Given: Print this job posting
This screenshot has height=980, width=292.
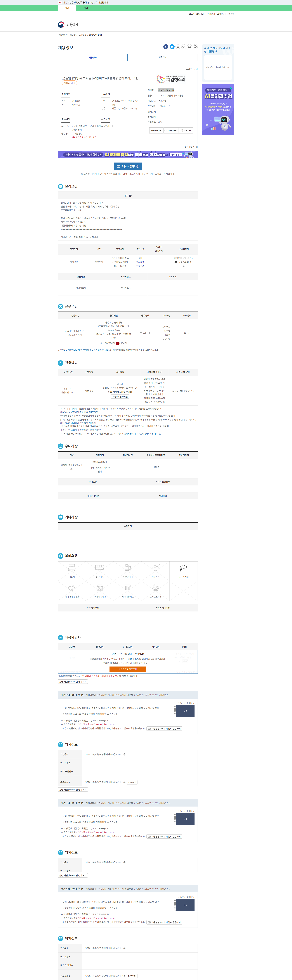Looking at the screenshot, I should [195, 47].
